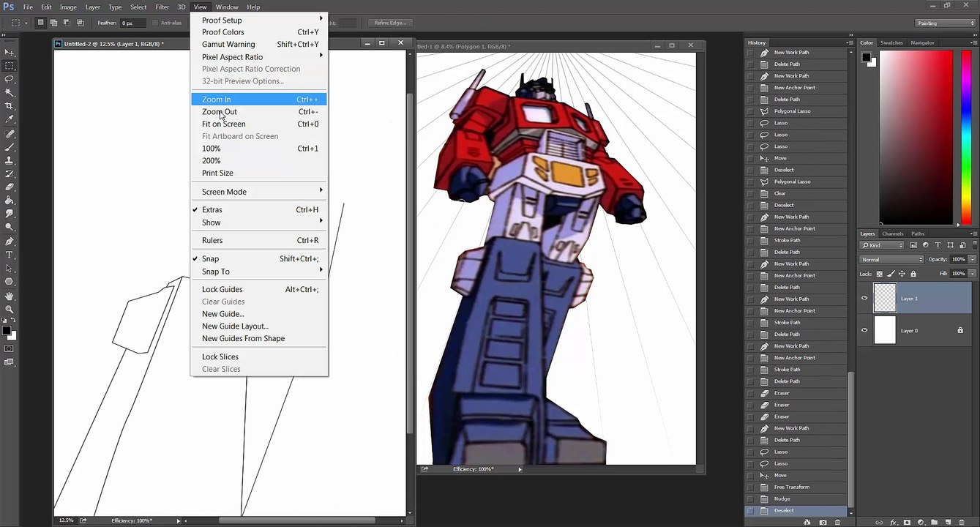Image resolution: width=980 pixels, height=527 pixels.
Task: Toggle lock image pixels brush icon
Action: point(891,274)
